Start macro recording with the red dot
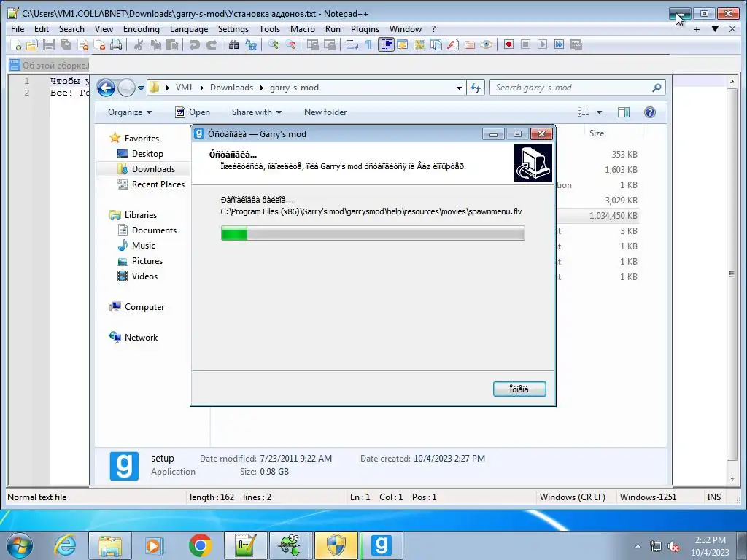 pyautogui.click(x=508, y=44)
